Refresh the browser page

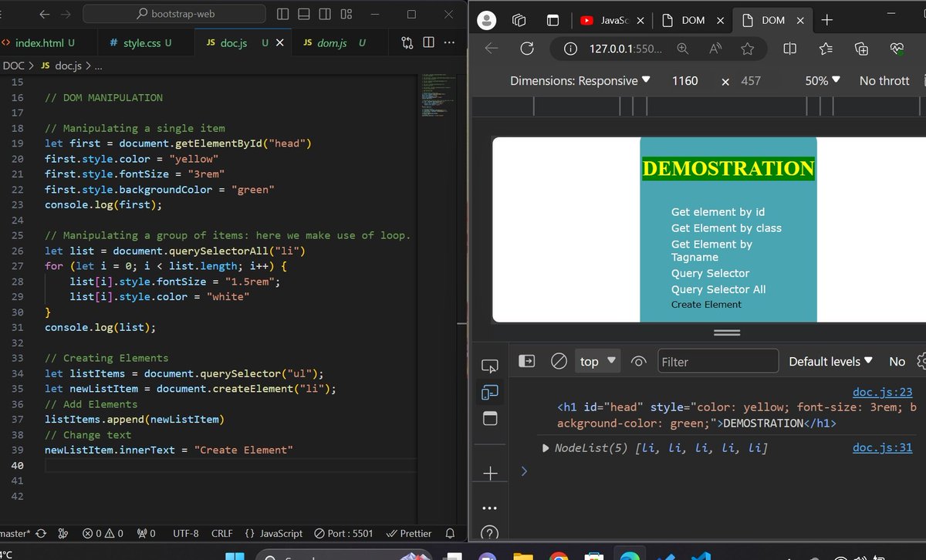528,49
